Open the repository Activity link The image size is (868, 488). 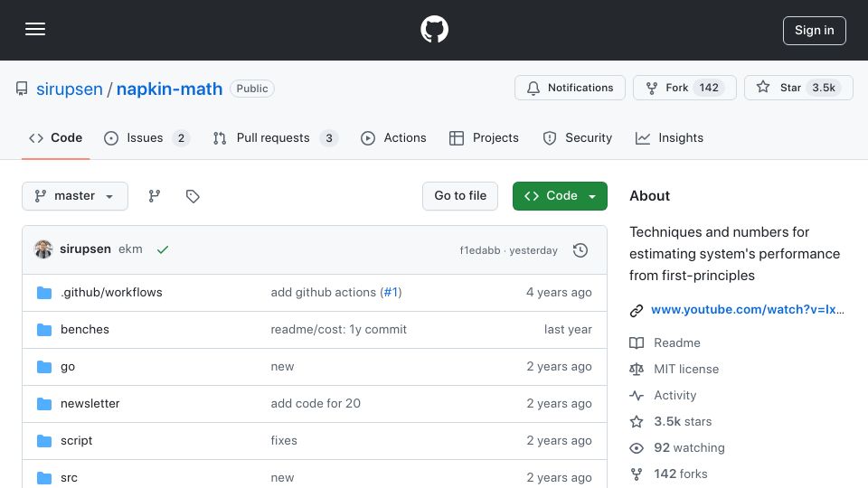pyautogui.click(x=675, y=395)
